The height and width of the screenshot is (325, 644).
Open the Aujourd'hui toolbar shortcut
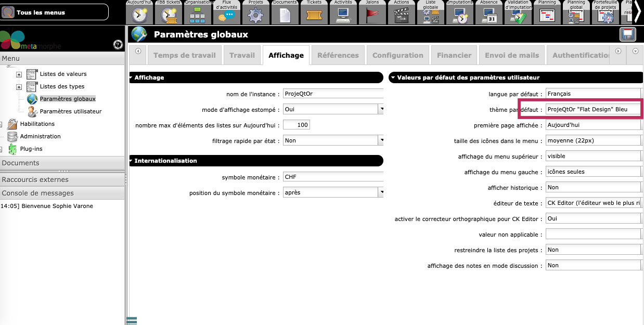(139, 16)
